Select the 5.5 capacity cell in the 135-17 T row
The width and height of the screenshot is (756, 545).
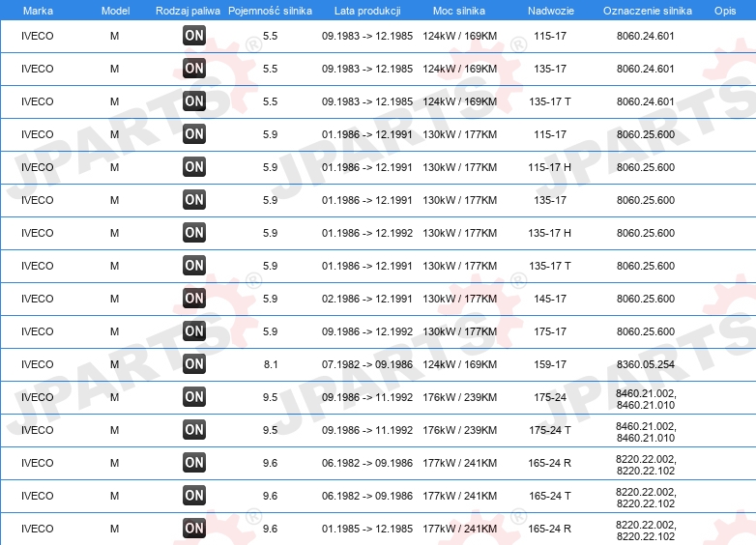tap(271, 101)
